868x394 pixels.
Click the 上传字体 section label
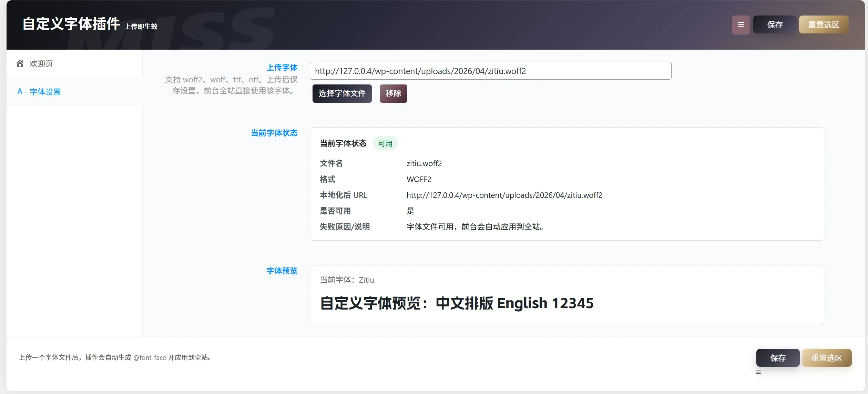coord(282,68)
